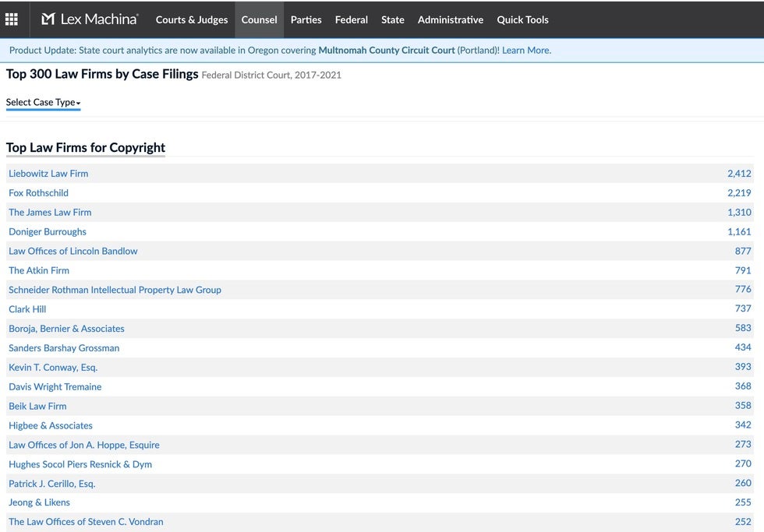764x532 pixels.
Task: Click the 434 filings count
Action: [743, 347]
